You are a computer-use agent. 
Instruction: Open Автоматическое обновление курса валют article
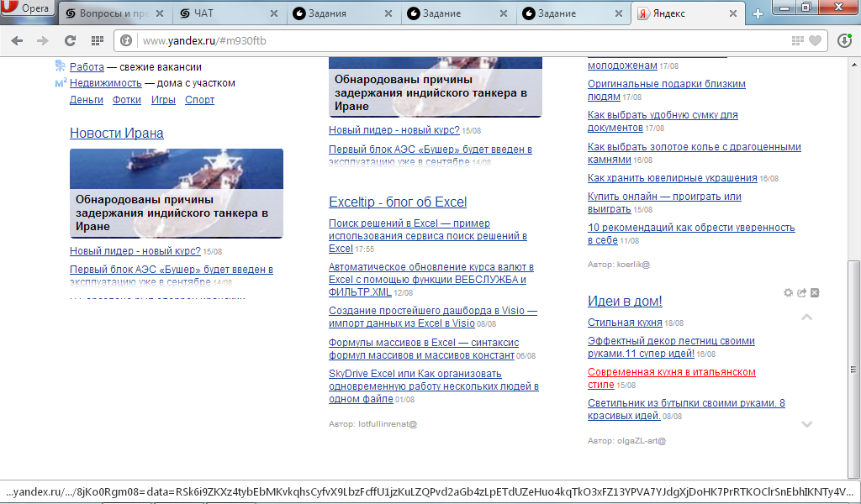tap(431, 280)
